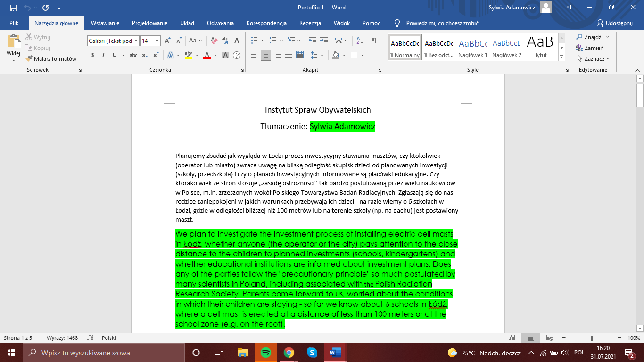This screenshot has width=644, height=362.
Task: Click the Wyrazy: 1468 word count
Action: point(62,338)
